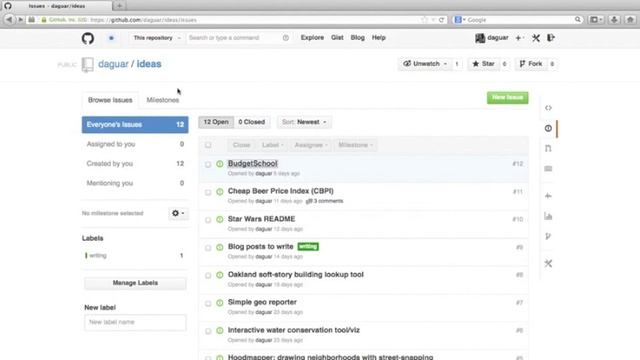Check the BudgetSchool issue checkbox

point(208,164)
